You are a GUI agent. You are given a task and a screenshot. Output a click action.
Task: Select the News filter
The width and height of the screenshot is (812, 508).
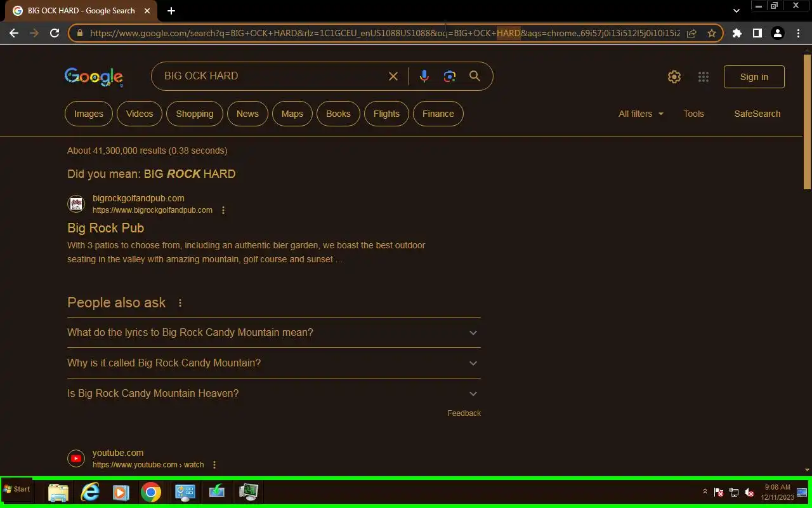(247, 114)
